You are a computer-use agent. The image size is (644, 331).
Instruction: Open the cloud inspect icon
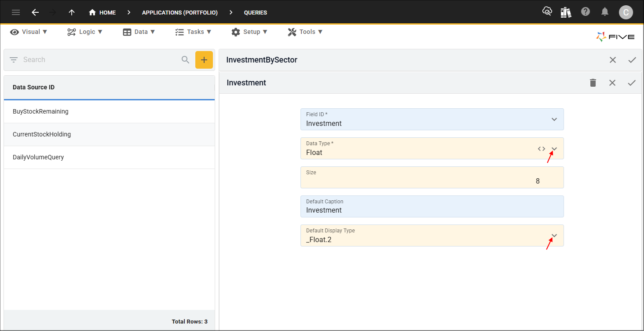pos(547,12)
